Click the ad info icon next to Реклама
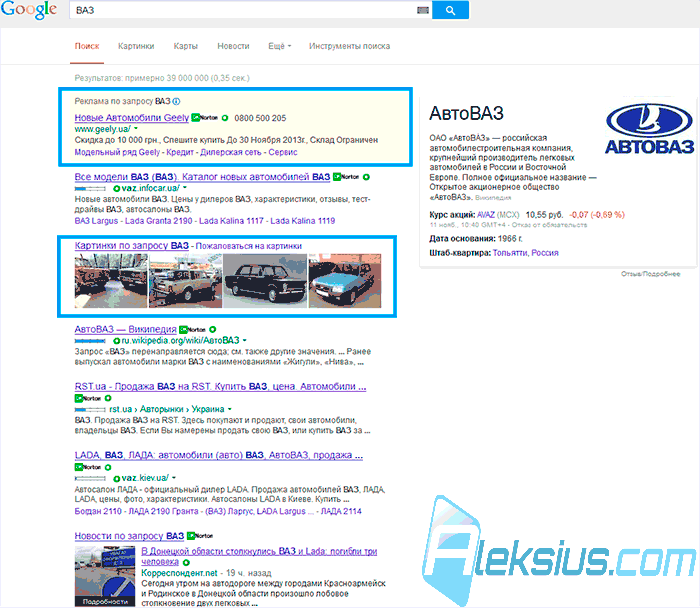This screenshot has width=700, height=608. click(x=176, y=101)
